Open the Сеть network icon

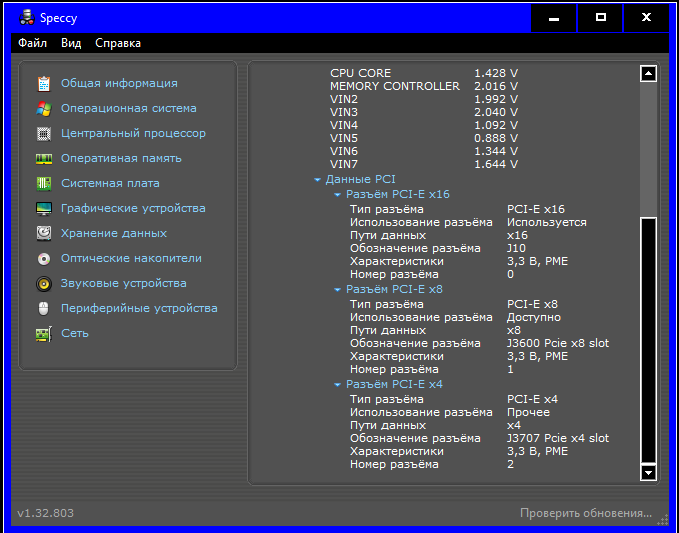[x=44, y=334]
